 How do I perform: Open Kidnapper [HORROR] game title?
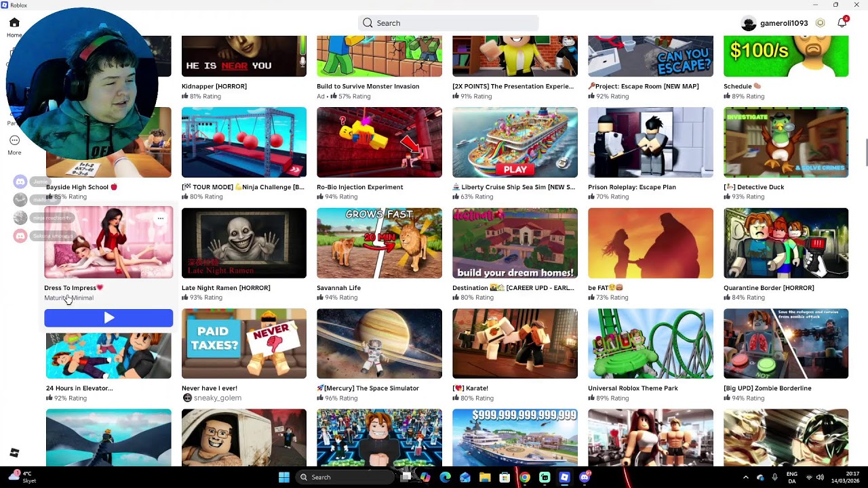[x=214, y=86]
